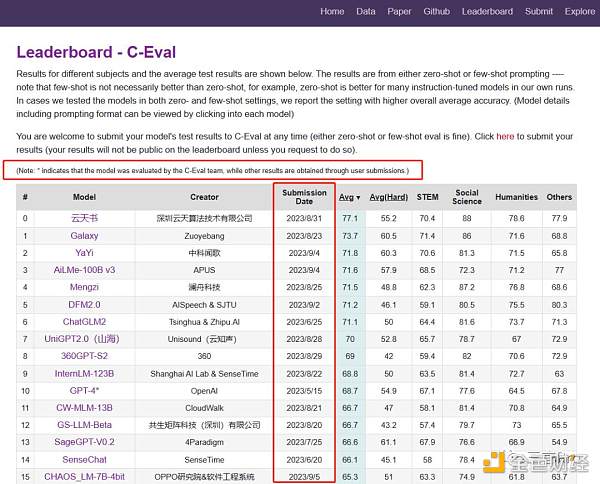Image resolution: width=600 pixels, height=484 pixels.
Task: Open GS-LLM-Beta model details
Action: pos(84,425)
